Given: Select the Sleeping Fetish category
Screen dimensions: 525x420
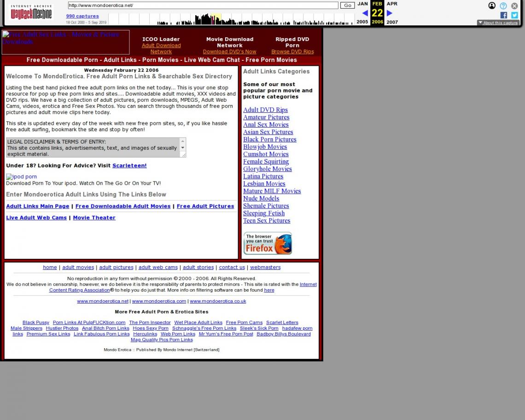Looking at the screenshot, I should point(264,213).
